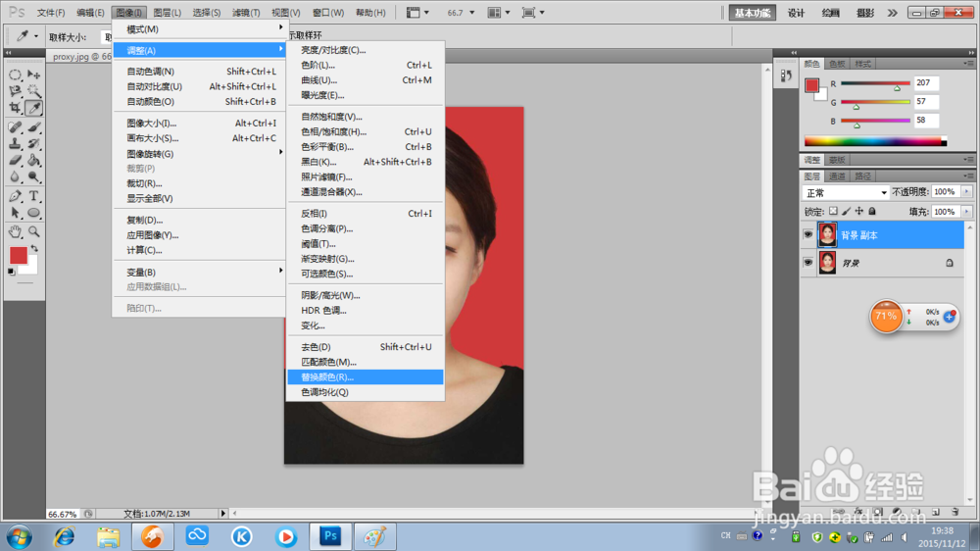
Task: Click the 背景 副本 layer thumbnail
Action: (827, 235)
